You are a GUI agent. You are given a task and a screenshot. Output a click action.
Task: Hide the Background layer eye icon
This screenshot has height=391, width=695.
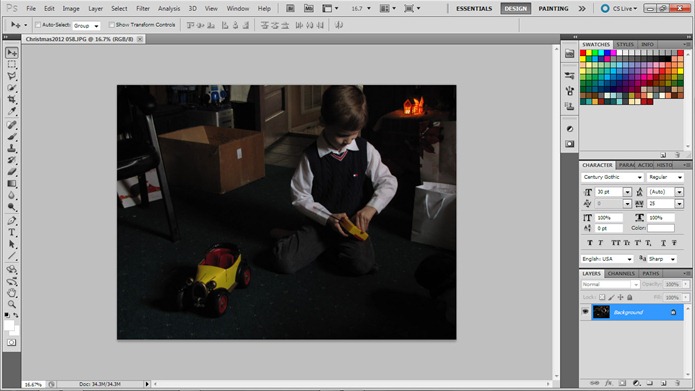click(585, 312)
